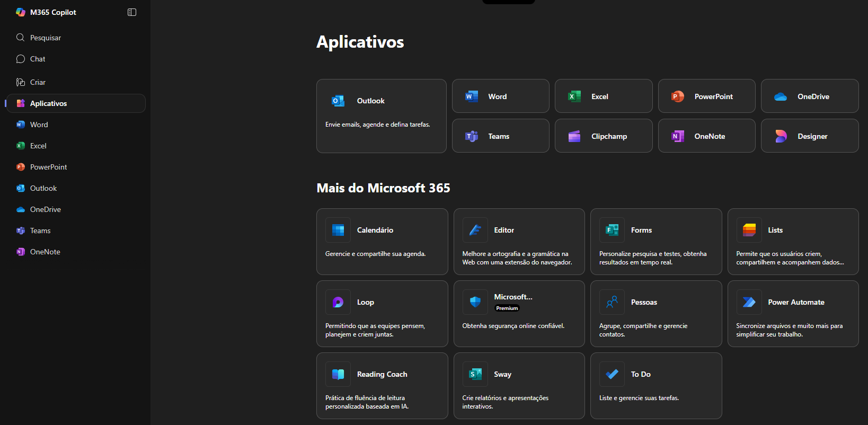
Task: Open the OneDrive app tile
Action: 809,96
